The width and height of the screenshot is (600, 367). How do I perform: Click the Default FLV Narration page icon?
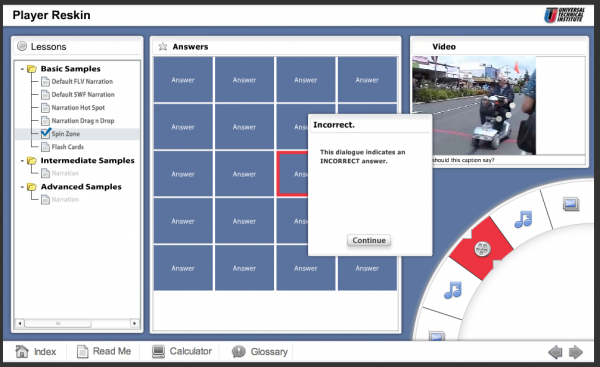coord(45,82)
